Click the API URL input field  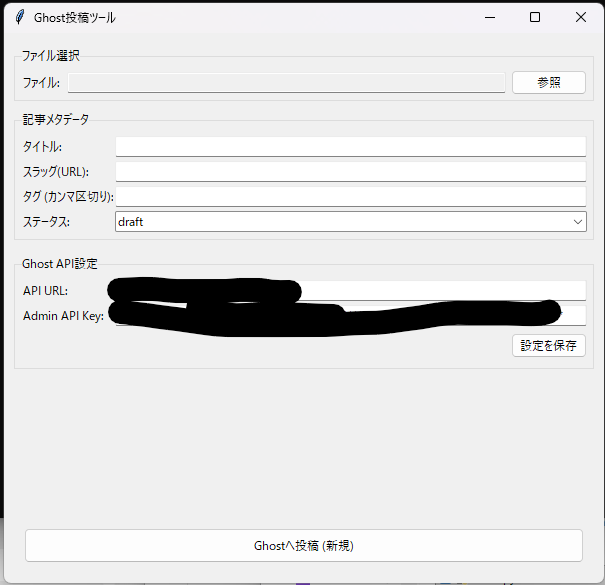351,291
